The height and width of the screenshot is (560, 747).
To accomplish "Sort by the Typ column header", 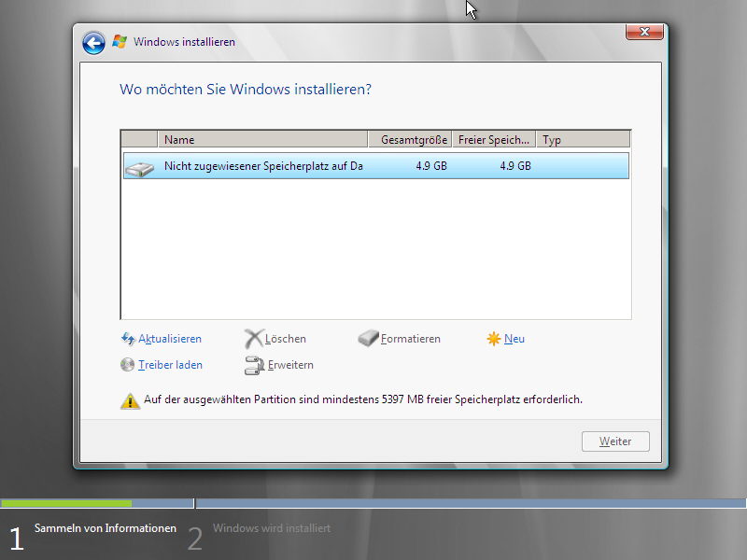I will (584, 139).
